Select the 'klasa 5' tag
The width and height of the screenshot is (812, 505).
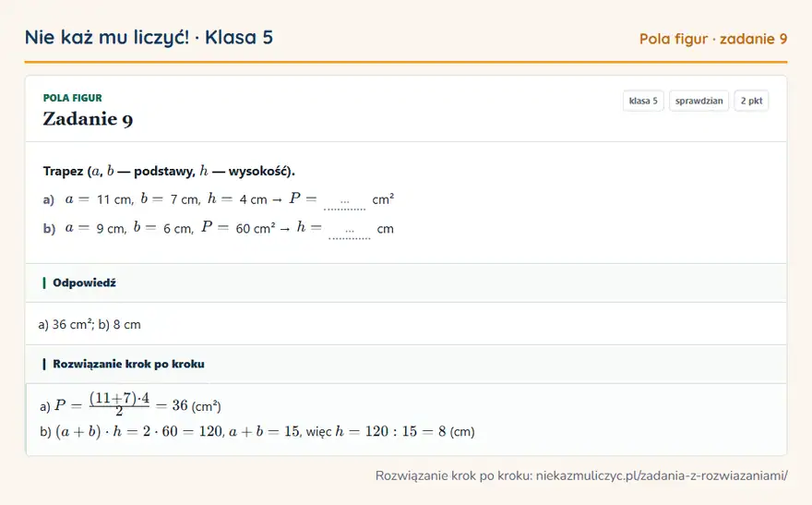point(643,101)
